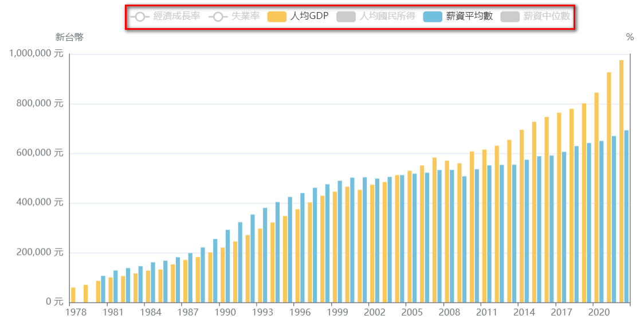Click the 800,000 元 axis label

point(40,103)
